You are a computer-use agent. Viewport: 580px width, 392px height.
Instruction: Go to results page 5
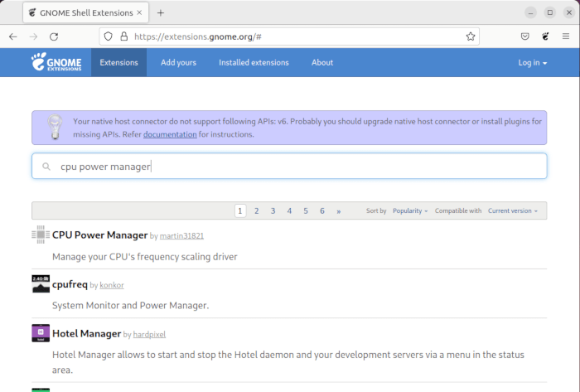[306, 211]
